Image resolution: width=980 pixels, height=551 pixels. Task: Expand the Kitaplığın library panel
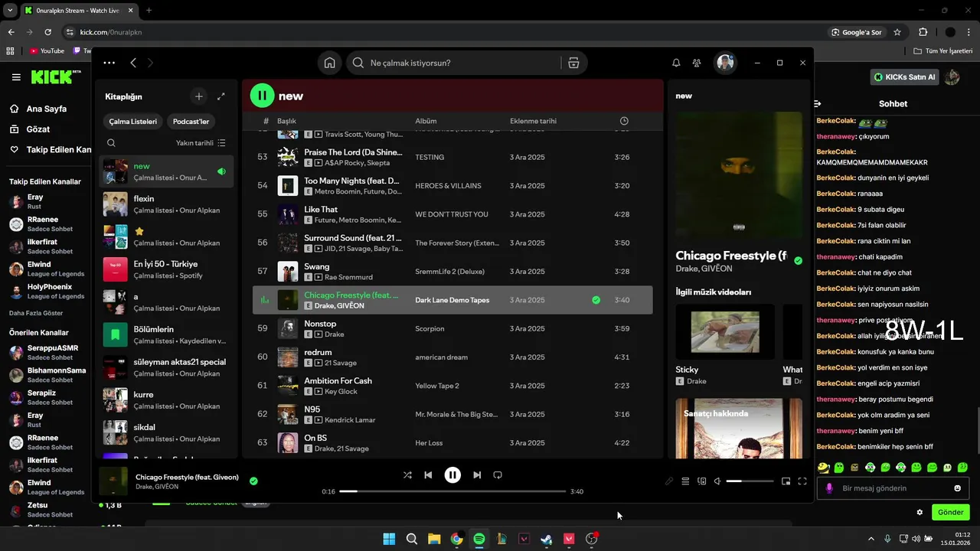tap(221, 96)
